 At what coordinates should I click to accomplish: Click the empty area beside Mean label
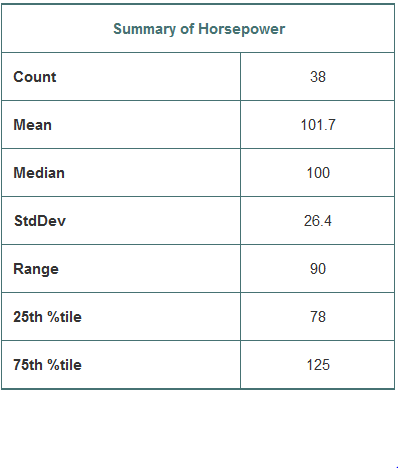pos(146,125)
